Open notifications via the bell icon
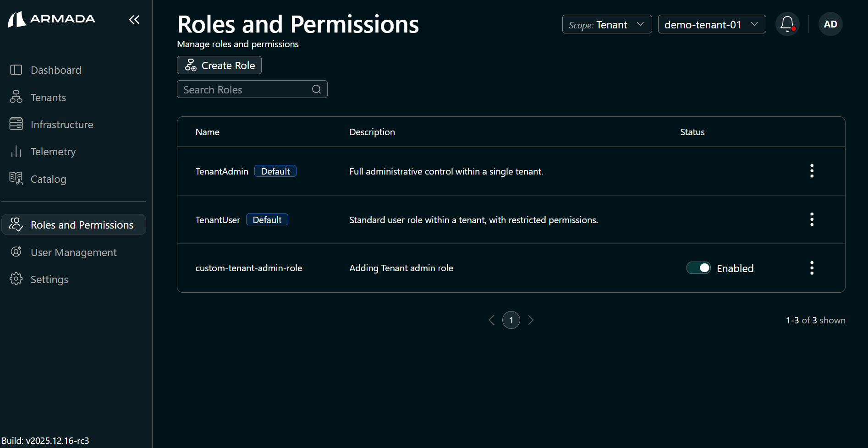The width and height of the screenshot is (868, 448). click(x=787, y=24)
